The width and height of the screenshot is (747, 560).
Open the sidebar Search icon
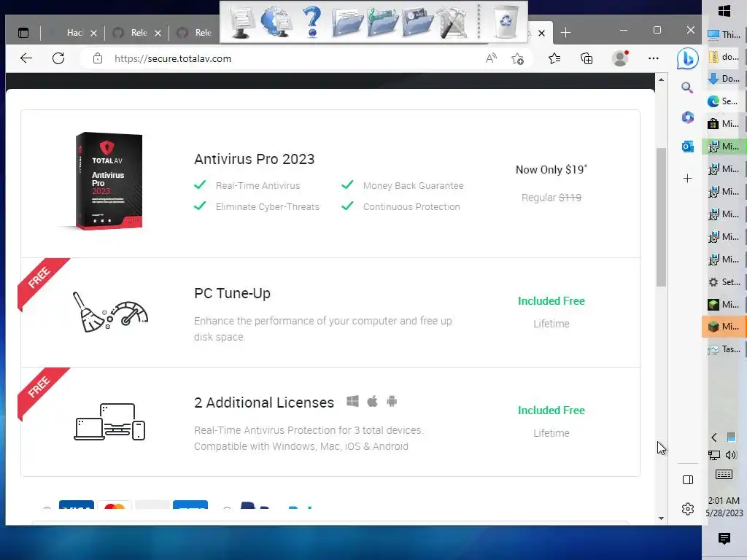(687, 87)
